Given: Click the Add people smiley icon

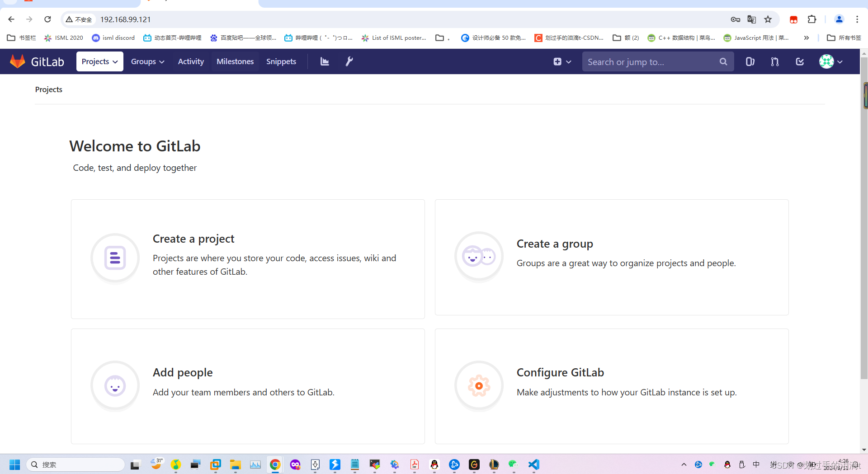Looking at the screenshot, I should click(x=115, y=386).
